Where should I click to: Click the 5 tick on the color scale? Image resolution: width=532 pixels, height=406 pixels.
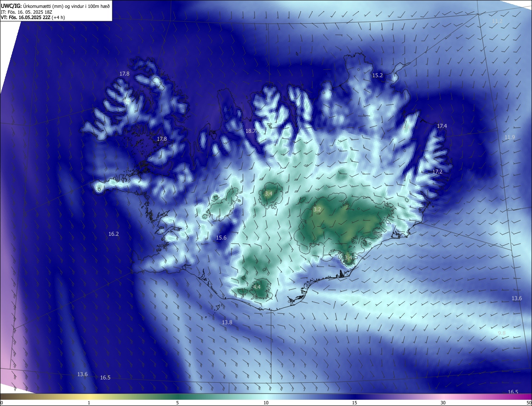(177, 403)
